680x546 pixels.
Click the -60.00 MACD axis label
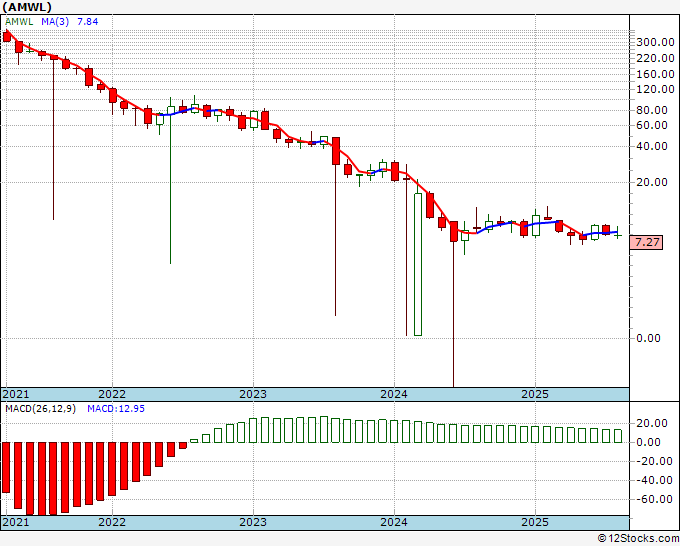[x=654, y=499]
